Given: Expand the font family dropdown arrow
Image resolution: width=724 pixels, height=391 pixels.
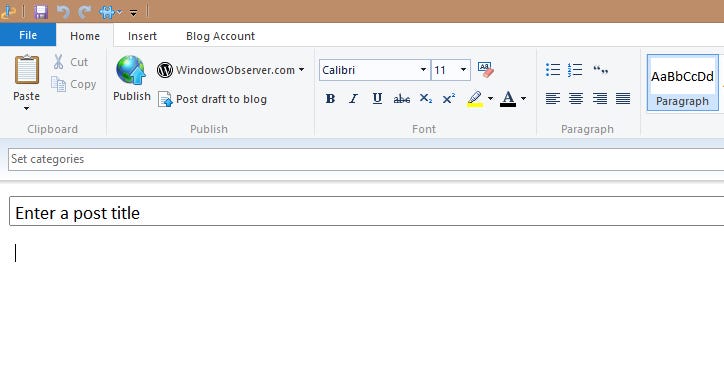Looking at the screenshot, I should tap(423, 70).
